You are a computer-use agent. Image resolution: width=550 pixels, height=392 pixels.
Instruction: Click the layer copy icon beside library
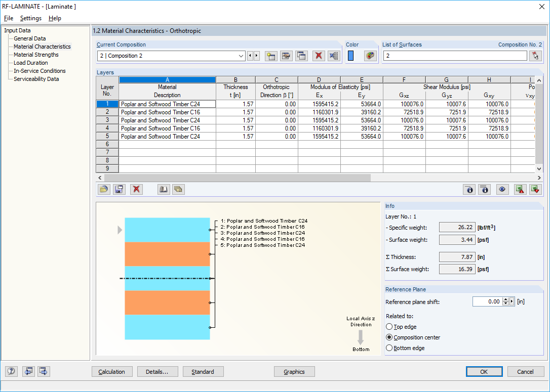pos(179,190)
